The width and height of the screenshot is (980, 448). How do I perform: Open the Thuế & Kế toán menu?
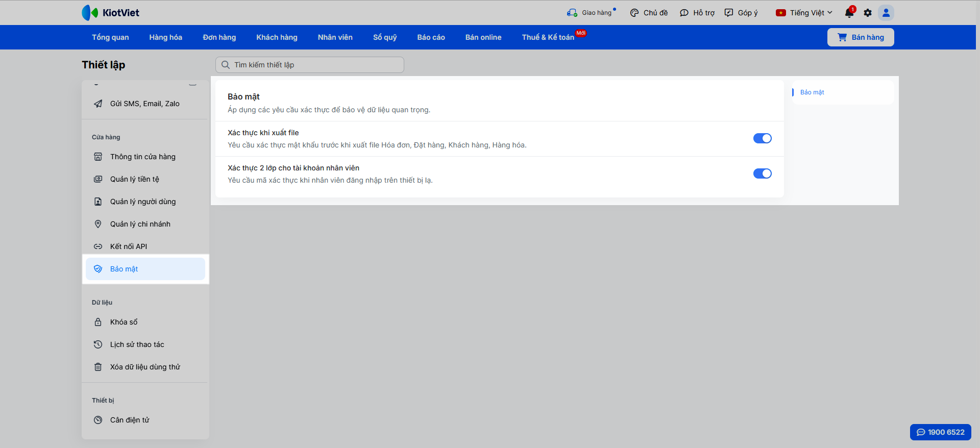click(x=548, y=37)
